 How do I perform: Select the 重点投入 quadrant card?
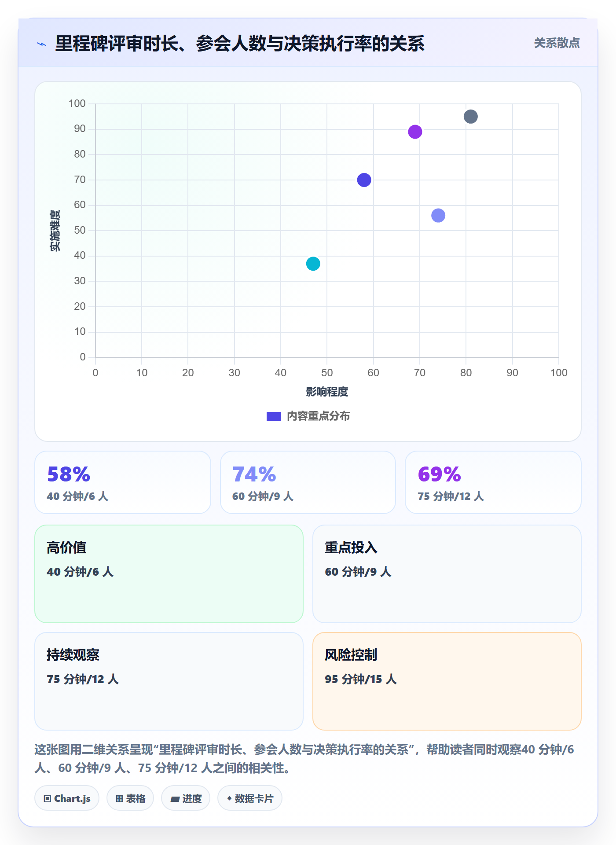click(447, 574)
